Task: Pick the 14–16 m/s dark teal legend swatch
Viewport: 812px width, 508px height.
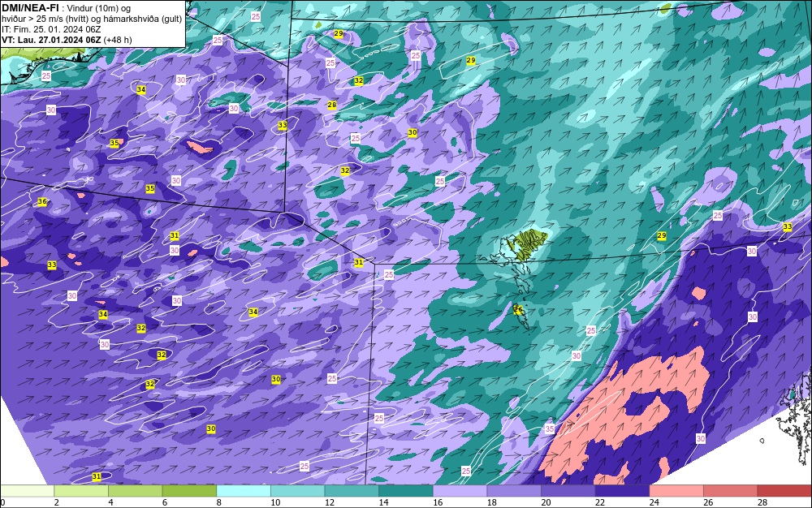Action: (x=406, y=491)
